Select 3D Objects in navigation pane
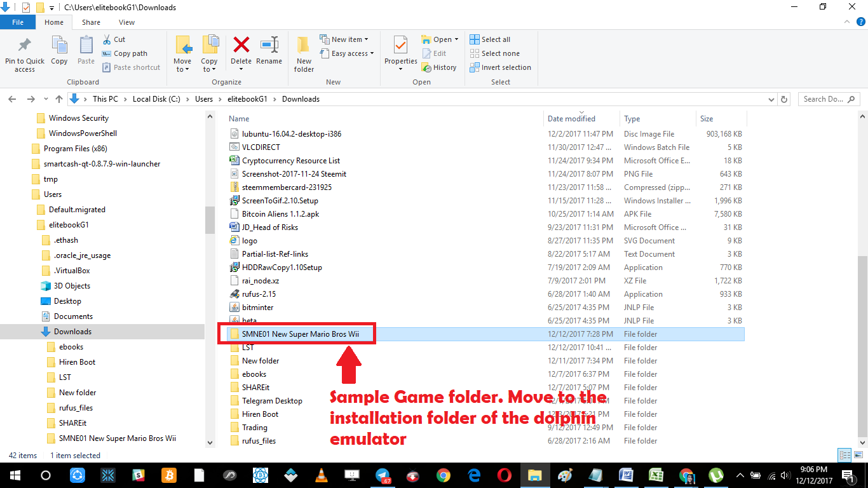Viewport: 868px width, 488px height. pyautogui.click(x=72, y=286)
